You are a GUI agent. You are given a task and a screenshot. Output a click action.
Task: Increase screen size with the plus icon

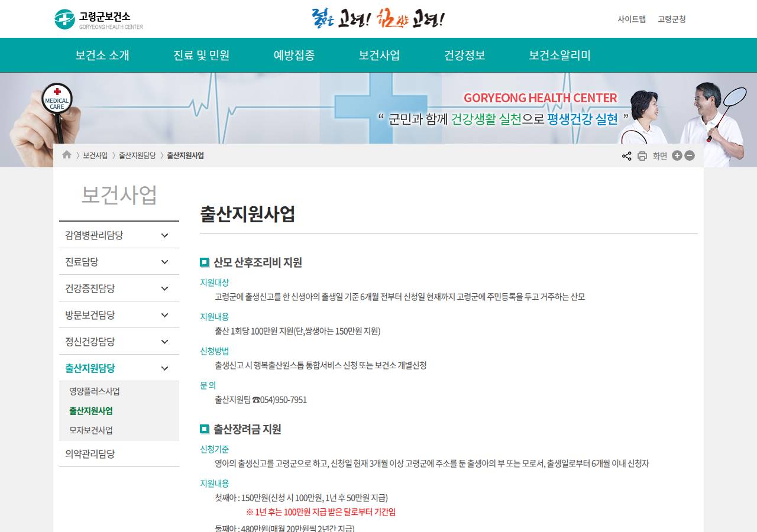pos(677,155)
